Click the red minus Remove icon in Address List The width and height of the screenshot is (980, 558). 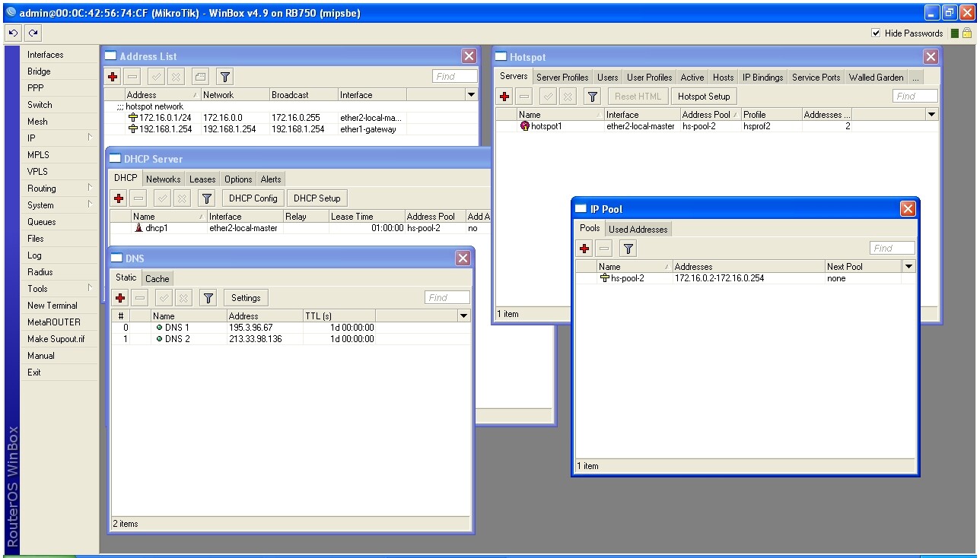pos(132,76)
